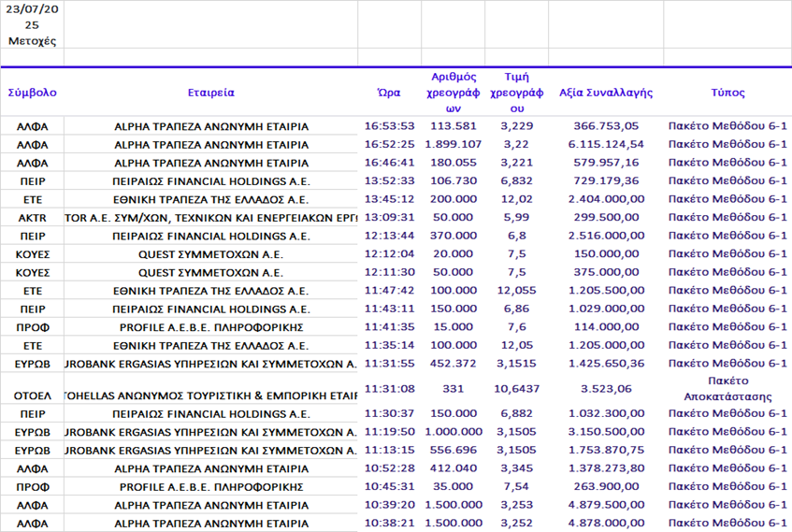The width and height of the screenshot is (792, 532).
Task: Select the quantity cell 370.000
Action: (454, 235)
